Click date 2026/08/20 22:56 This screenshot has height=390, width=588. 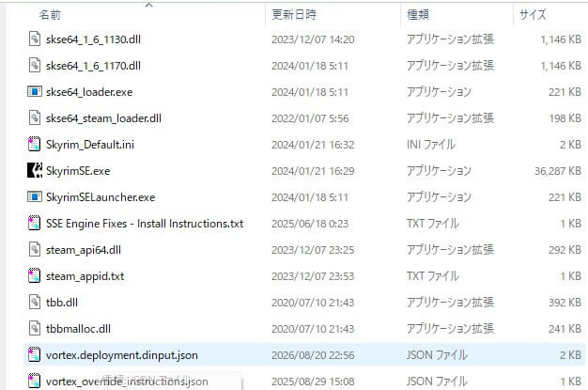click(313, 355)
